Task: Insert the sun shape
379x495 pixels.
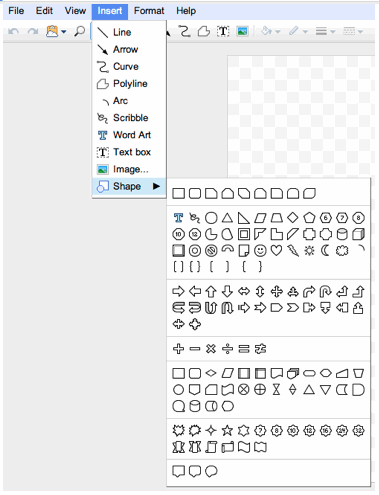Action: [309, 251]
